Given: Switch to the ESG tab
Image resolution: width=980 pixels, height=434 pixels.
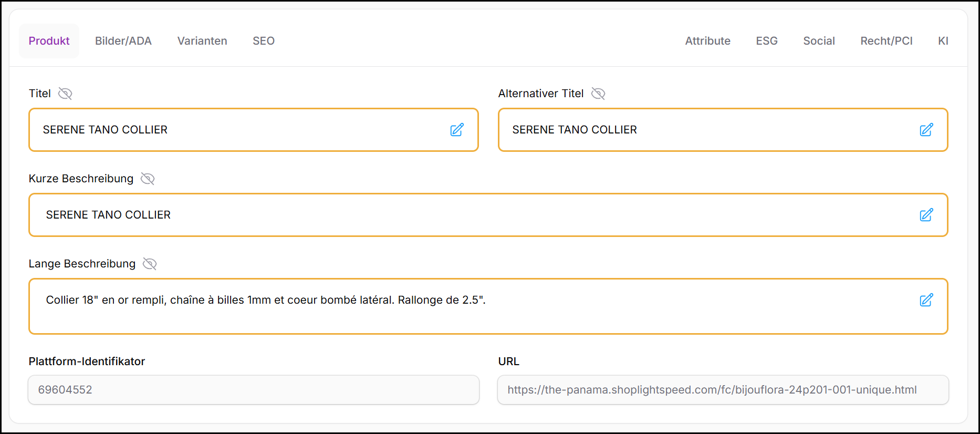Looking at the screenshot, I should [x=766, y=41].
